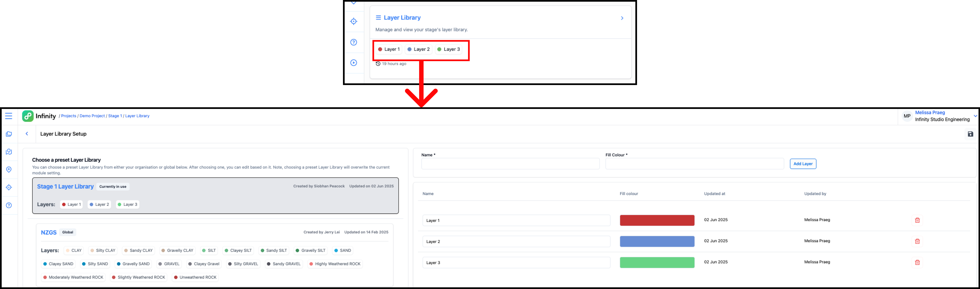Edit the Layer 2 name field in the table
Screen dimensions: 980x289
click(x=516, y=241)
